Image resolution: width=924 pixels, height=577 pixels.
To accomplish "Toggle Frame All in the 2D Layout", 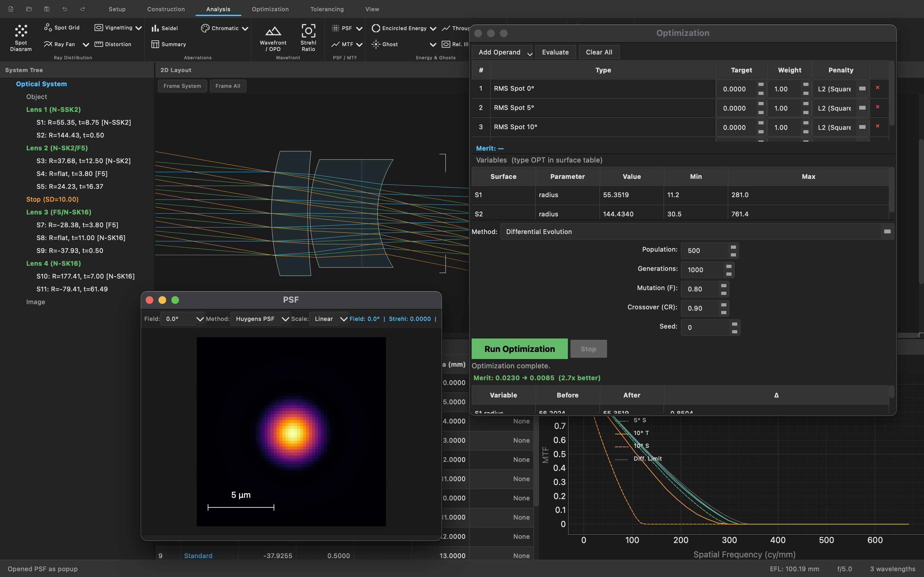I will 228,86.
